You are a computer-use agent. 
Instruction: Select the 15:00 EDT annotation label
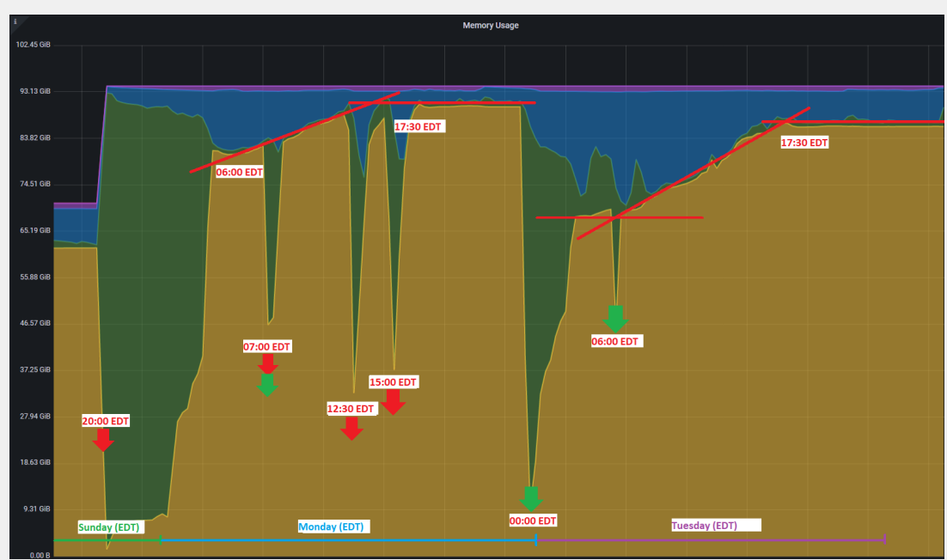[x=394, y=382]
